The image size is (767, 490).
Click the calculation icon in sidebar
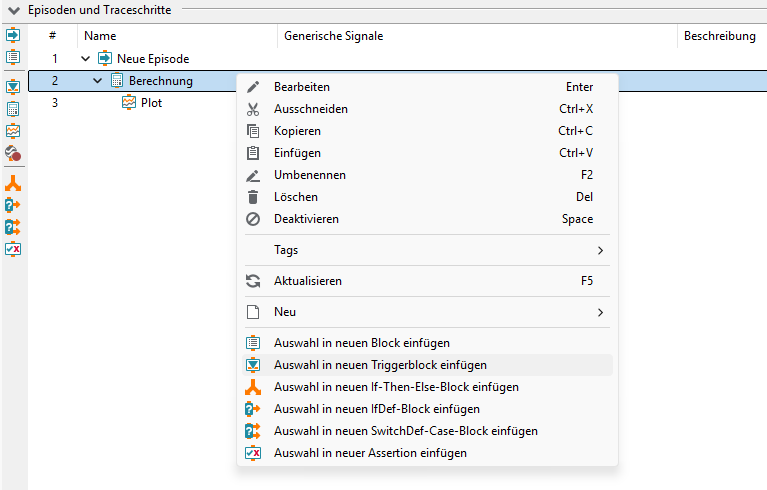pyautogui.click(x=13, y=109)
